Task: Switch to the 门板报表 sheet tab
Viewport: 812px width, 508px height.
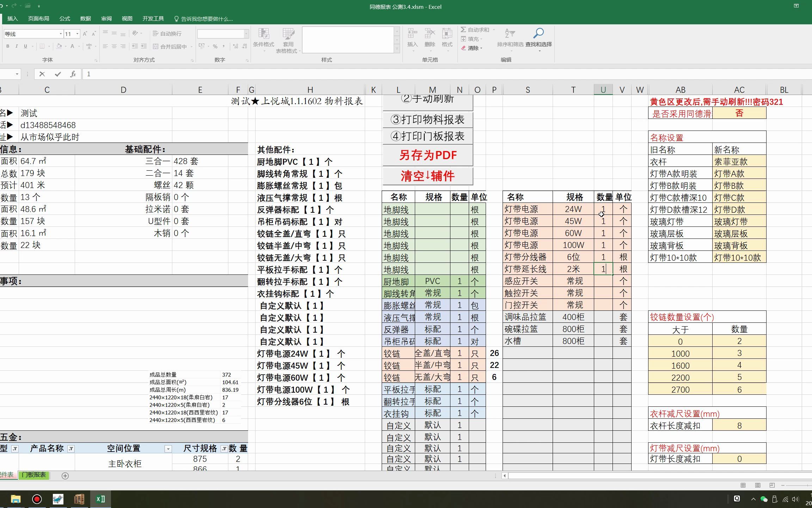Action: (34, 475)
